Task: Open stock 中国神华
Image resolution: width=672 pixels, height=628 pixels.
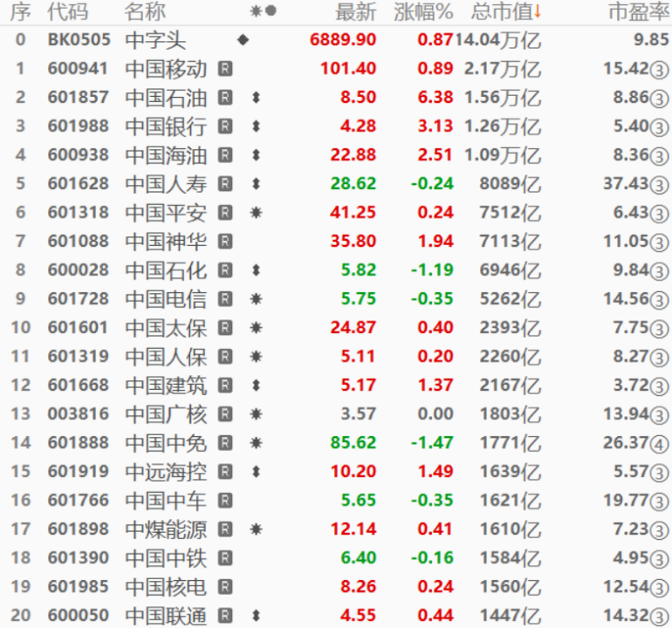Action: pos(167,242)
